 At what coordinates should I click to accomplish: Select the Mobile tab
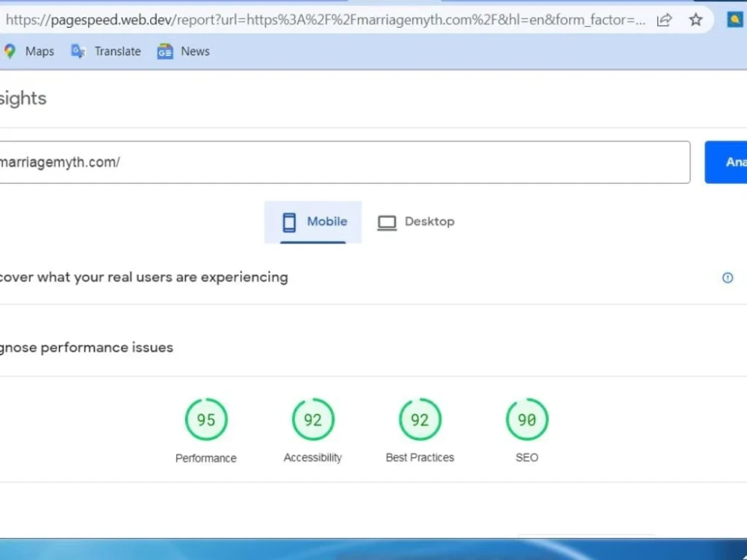(x=313, y=222)
